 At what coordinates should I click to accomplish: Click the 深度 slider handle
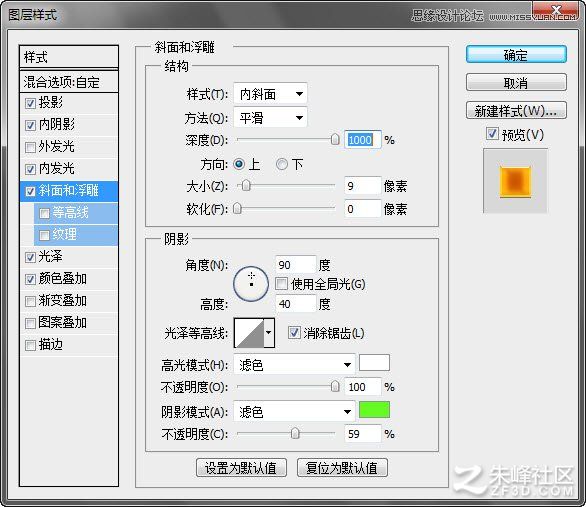335,139
